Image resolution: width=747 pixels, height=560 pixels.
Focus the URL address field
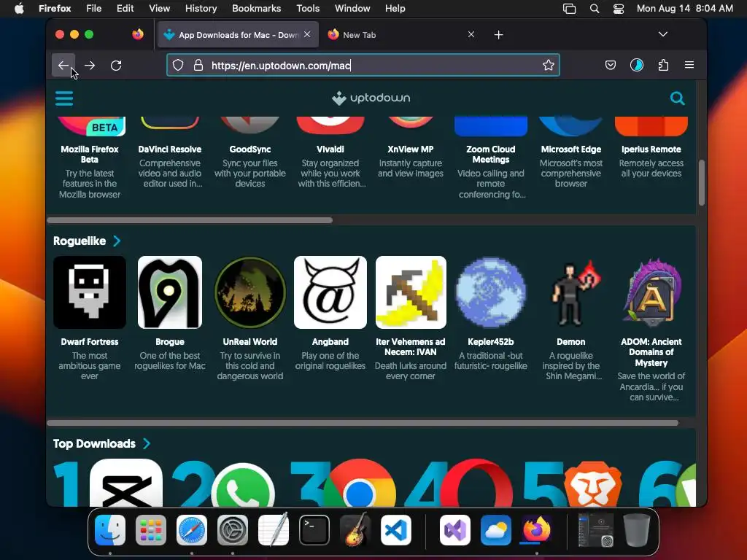click(x=363, y=65)
